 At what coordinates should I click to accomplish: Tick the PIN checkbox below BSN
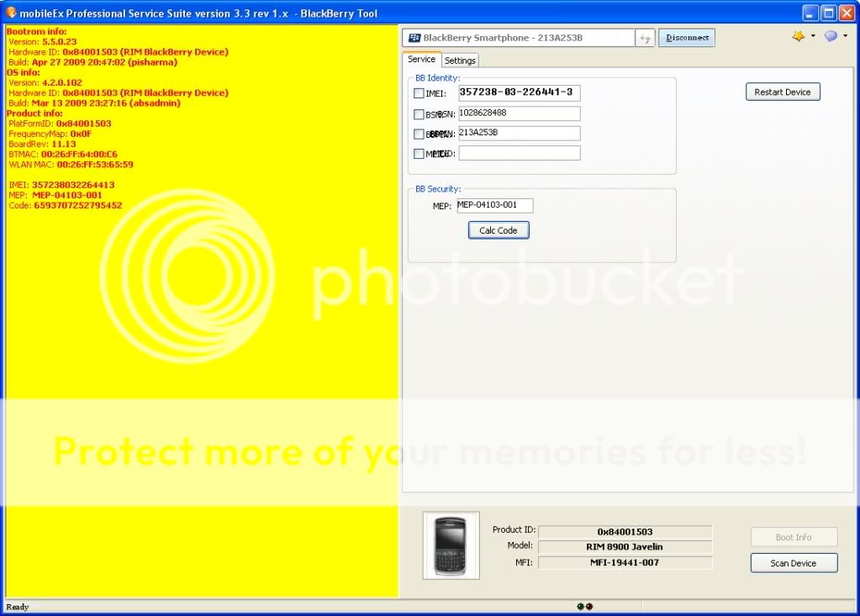click(419, 134)
